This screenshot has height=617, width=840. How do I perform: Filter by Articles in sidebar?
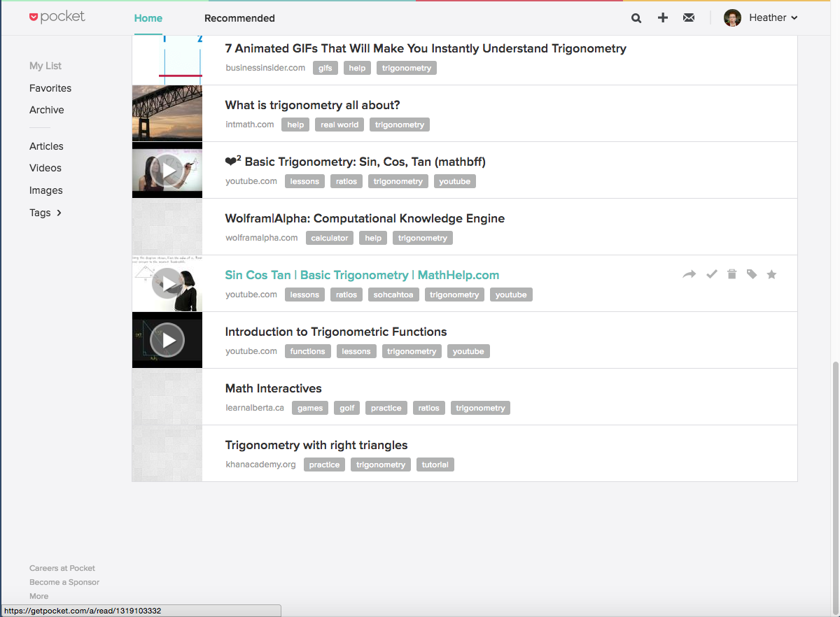pos(46,146)
